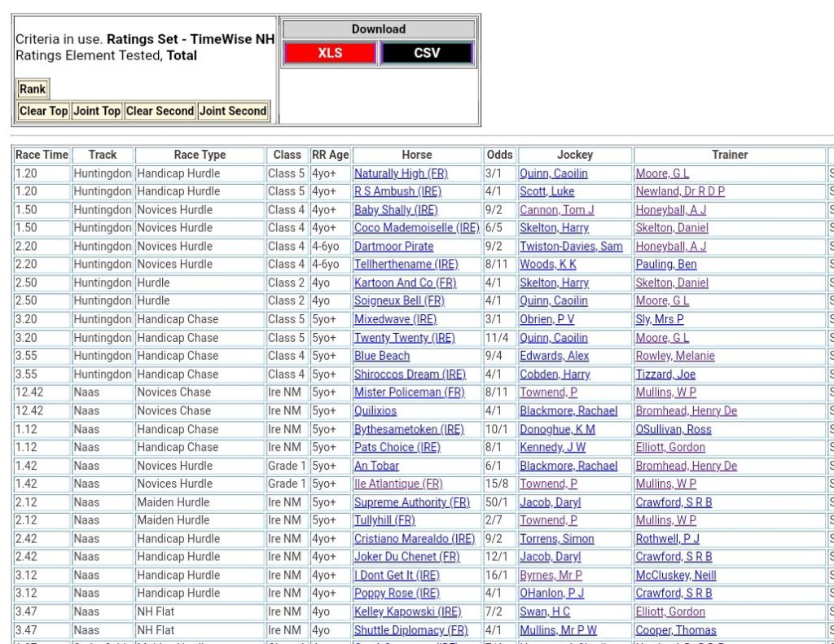Download ratings as XLS file
The height and width of the screenshot is (644, 834).
330,53
